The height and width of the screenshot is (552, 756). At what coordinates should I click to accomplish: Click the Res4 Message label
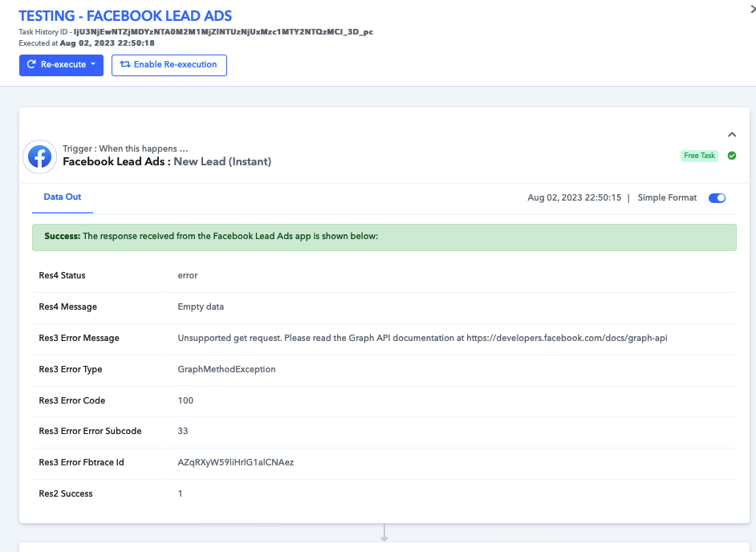click(x=68, y=306)
